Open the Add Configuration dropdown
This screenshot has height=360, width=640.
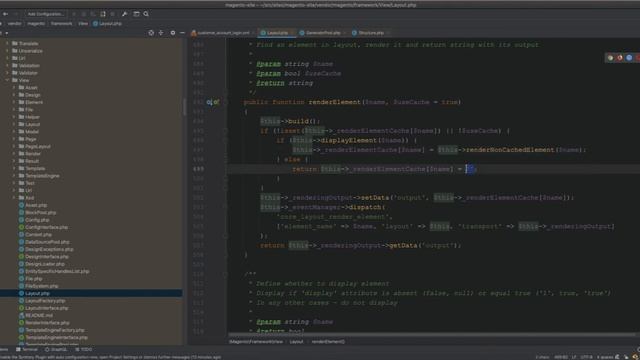click(45, 14)
